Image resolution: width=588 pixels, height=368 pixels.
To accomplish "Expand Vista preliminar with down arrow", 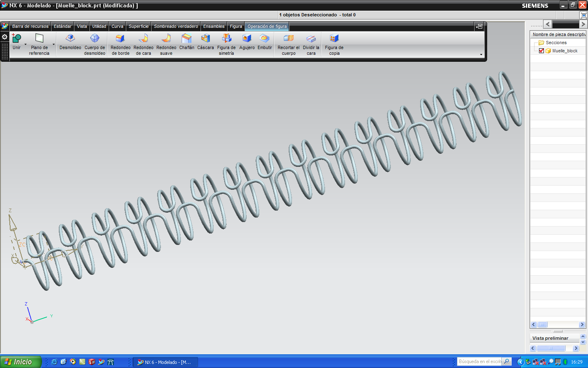I will click(583, 342).
